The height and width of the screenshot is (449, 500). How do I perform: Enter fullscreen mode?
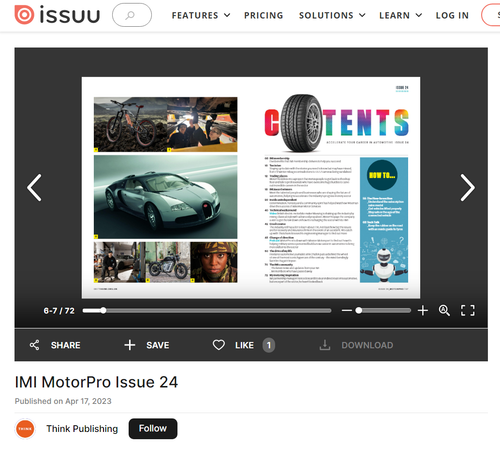click(x=468, y=310)
